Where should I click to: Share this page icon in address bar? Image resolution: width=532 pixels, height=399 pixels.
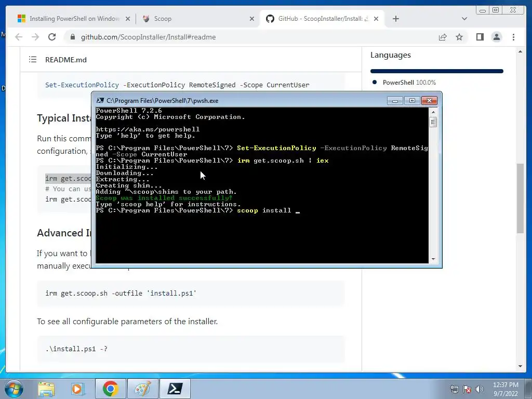pyautogui.click(x=443, y=37)
